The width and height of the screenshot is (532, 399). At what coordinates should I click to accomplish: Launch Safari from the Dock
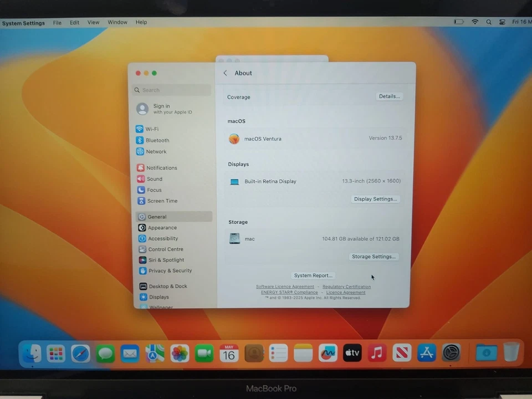tap(81, 354)
